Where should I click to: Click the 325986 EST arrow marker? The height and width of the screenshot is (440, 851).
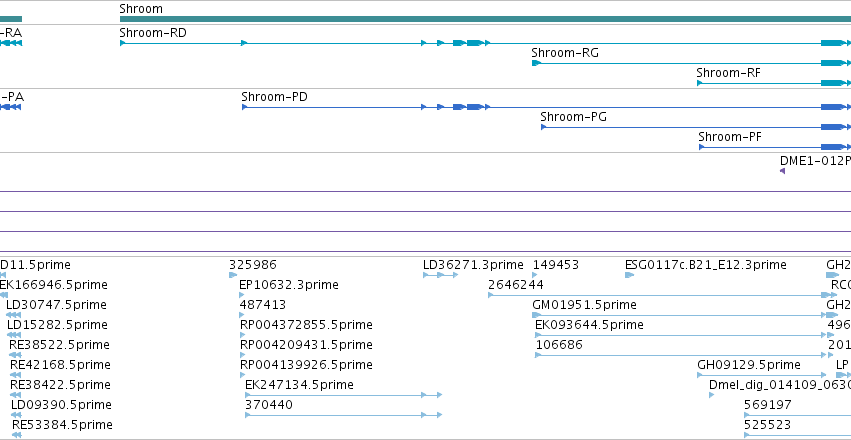pyautogui.click(x=233, y=275)
